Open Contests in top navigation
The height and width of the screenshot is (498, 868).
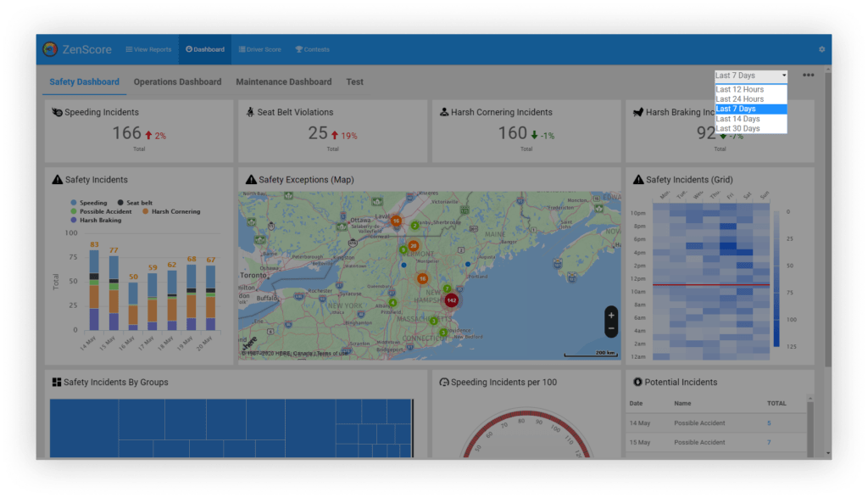coord(312,49)
